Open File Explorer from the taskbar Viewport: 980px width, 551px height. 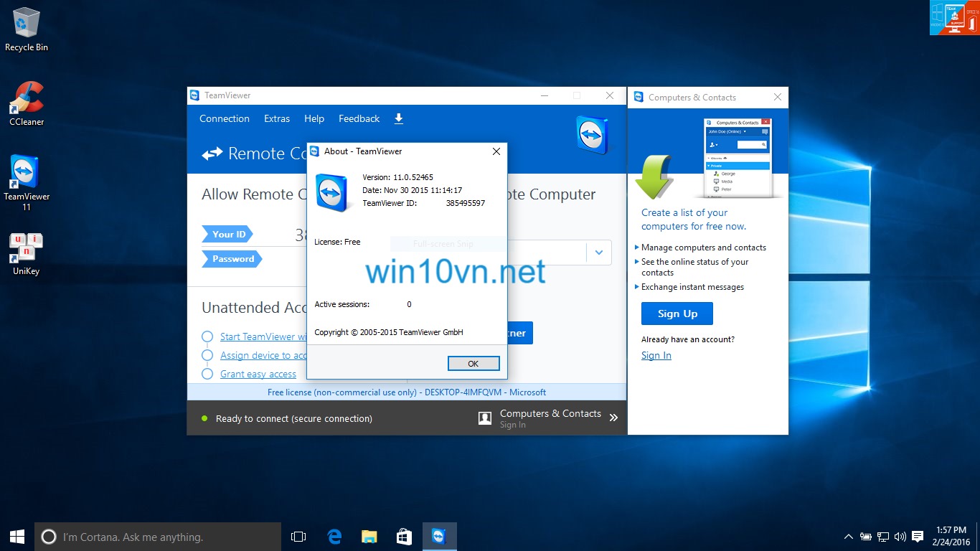[x=369, y=537]
